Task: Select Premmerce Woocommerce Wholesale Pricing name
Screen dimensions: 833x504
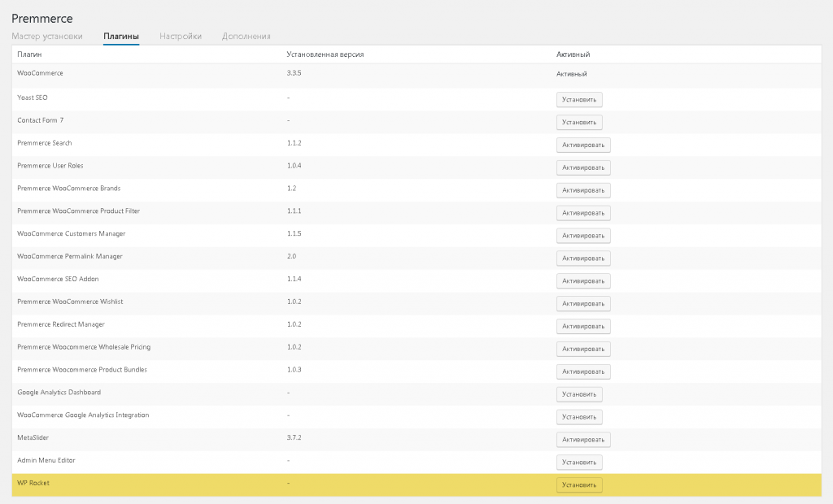Action: (x=84, y=347)
